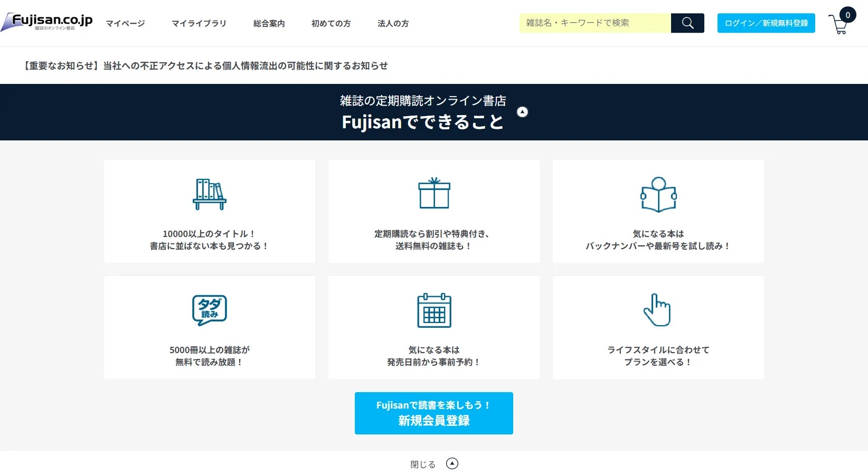Select 10000以上のタイトル card text
This screenshot has height=474, width=868.
coord(210,240)
